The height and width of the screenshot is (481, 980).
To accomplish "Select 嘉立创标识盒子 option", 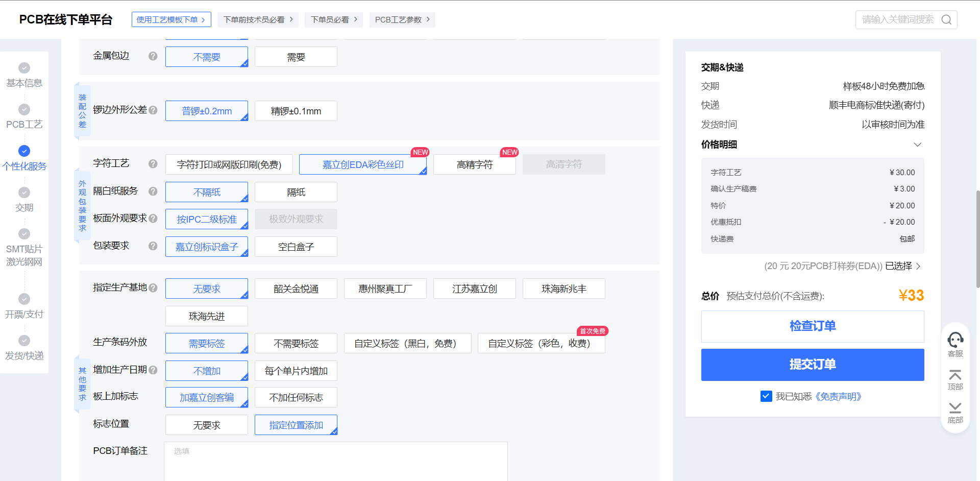I will 207,247.
